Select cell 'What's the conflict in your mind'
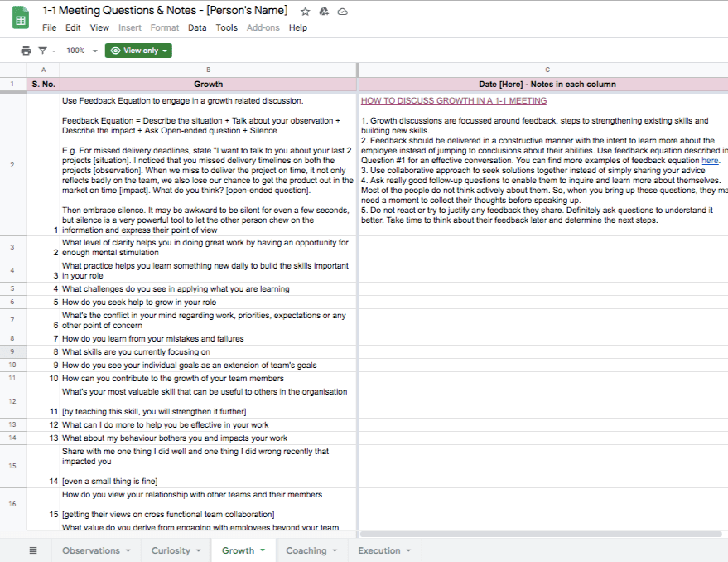728x562 pixels. pos(209,320)
